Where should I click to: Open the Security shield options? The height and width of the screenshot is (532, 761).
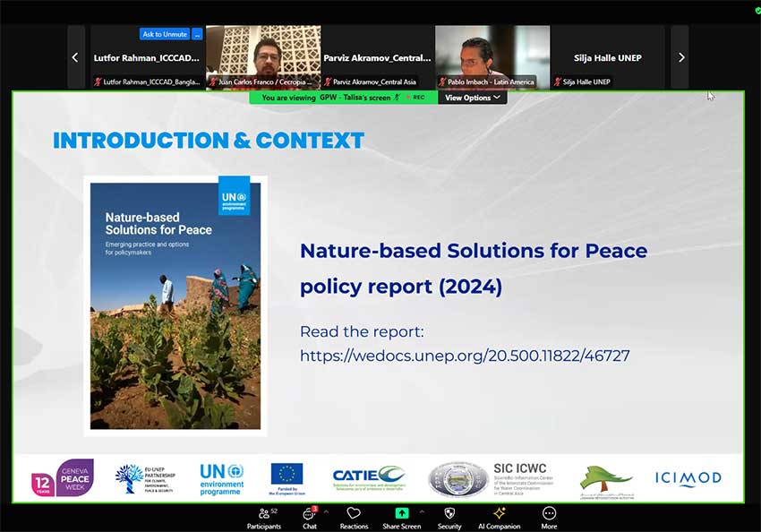click(449, 515)
